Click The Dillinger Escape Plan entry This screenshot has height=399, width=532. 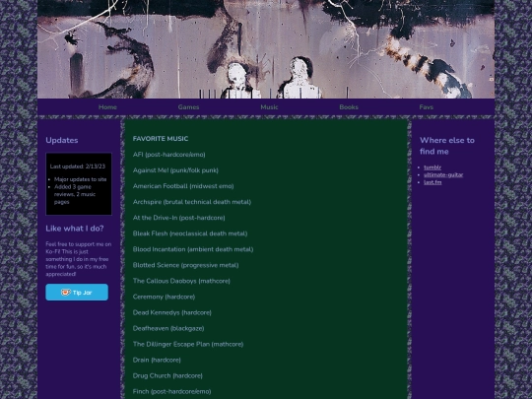tap(188, 344)
